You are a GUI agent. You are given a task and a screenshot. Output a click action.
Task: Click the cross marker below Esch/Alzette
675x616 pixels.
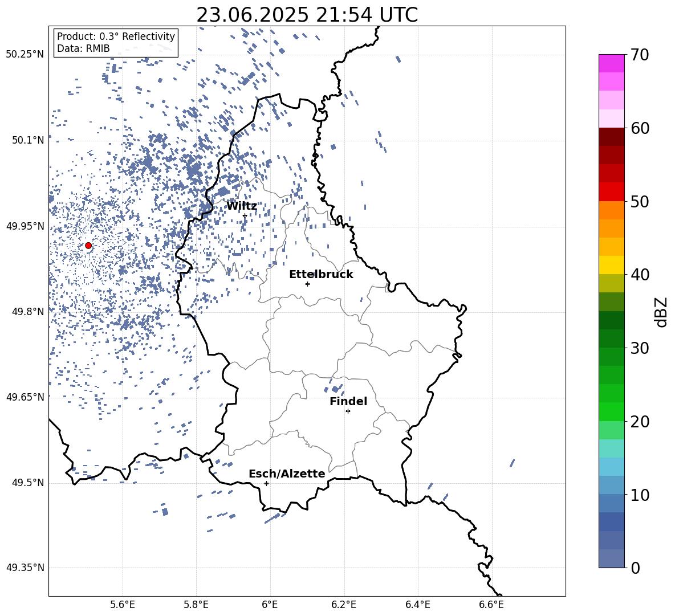pos(266,483)
